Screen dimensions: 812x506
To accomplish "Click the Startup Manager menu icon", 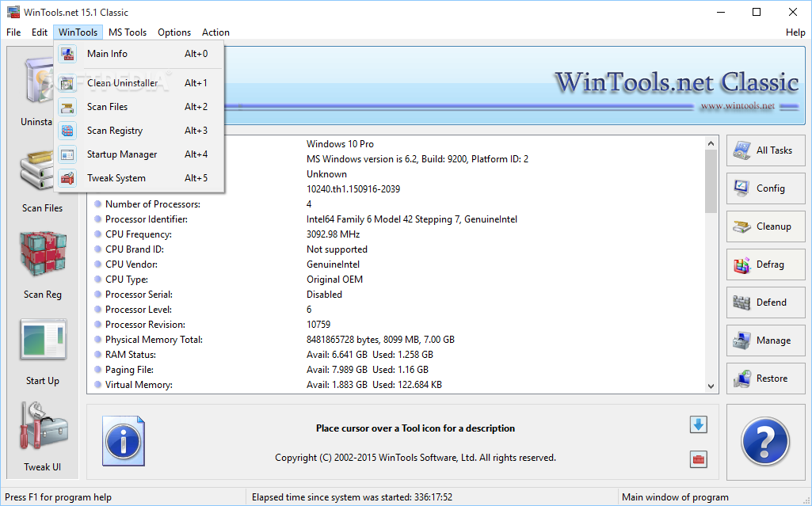I will (67, 154).
